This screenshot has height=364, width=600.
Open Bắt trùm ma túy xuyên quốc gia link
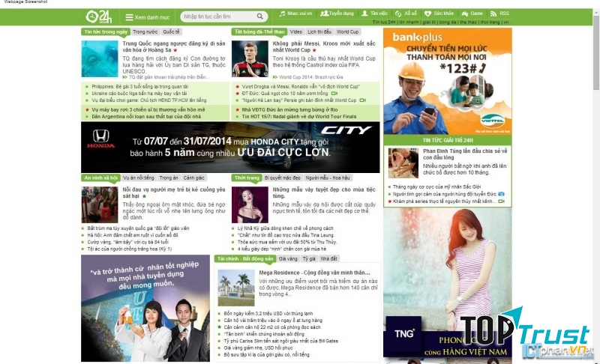[138, 228]
